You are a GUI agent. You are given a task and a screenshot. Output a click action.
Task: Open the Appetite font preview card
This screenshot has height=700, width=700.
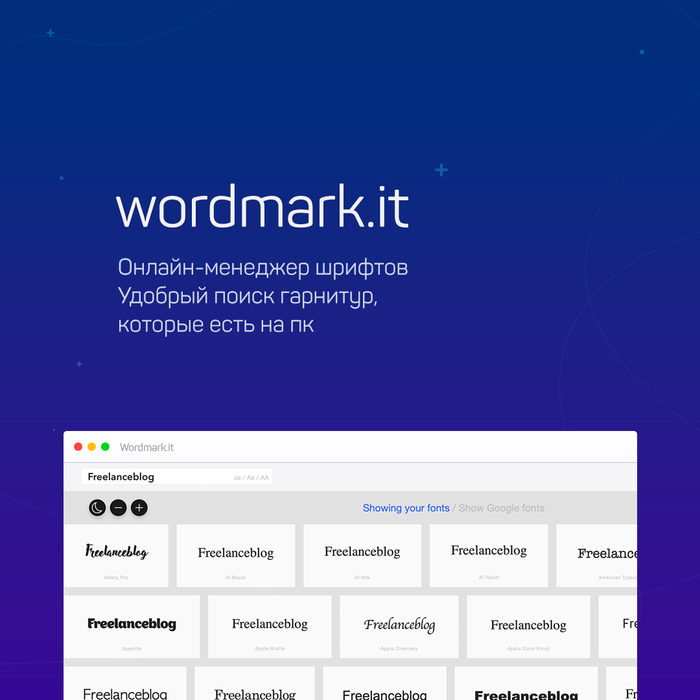132,627
